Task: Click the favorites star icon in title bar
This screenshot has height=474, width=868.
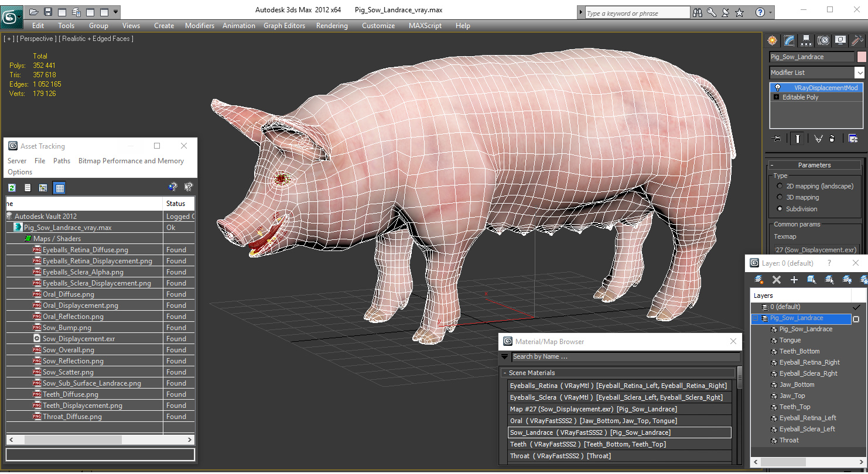Action: pos(739,12)
